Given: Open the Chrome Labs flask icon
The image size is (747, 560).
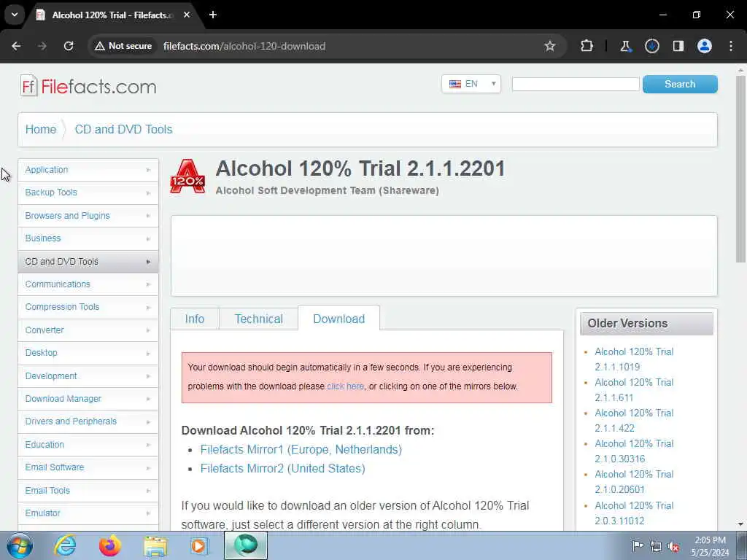Looking at the screenshot, I should (x=625, y=46).
